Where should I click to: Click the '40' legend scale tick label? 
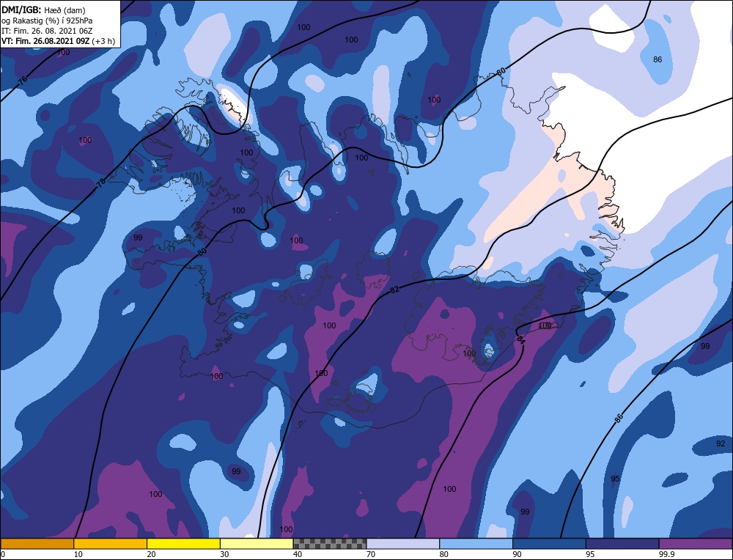(x=298, y=554)
